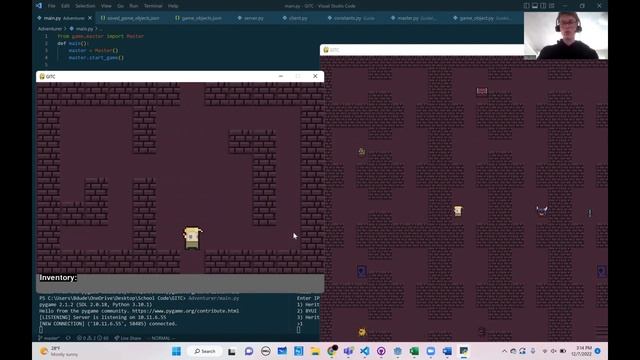Screen dimensions: 640x360
Task: Open Google Chrome on the taskbar
Action: coord(332,351)
